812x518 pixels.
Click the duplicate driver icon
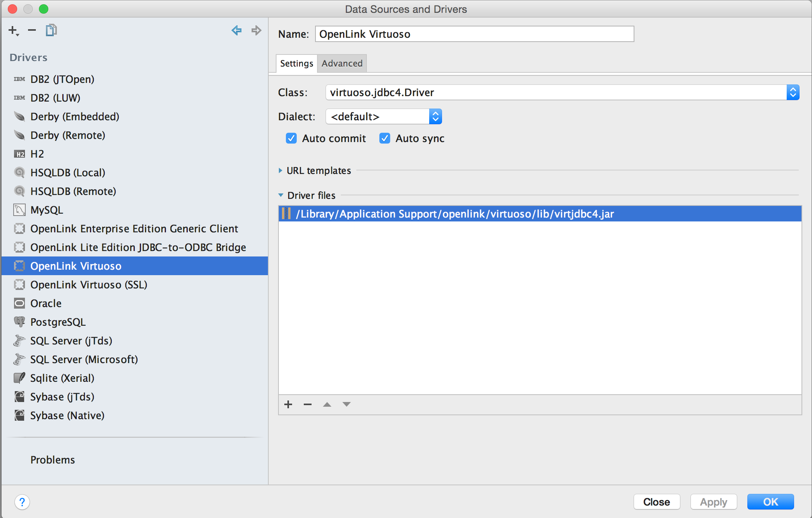pos(51,30)
